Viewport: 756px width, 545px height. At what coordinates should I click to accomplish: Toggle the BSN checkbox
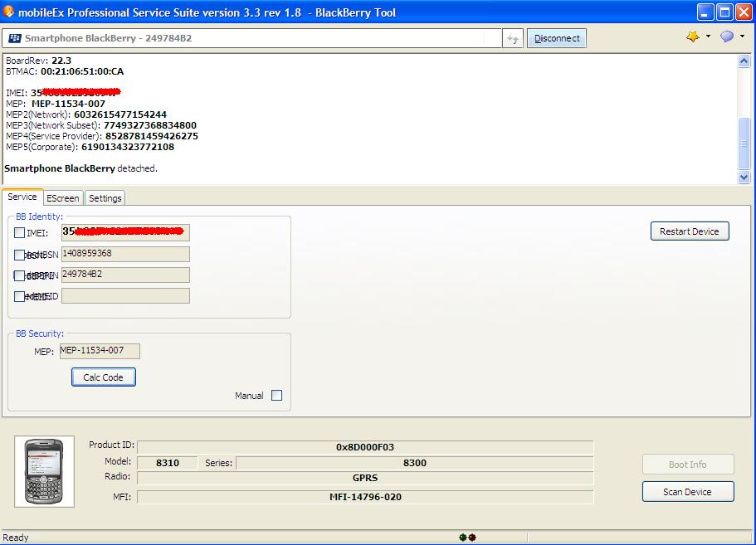pos(19,255)
